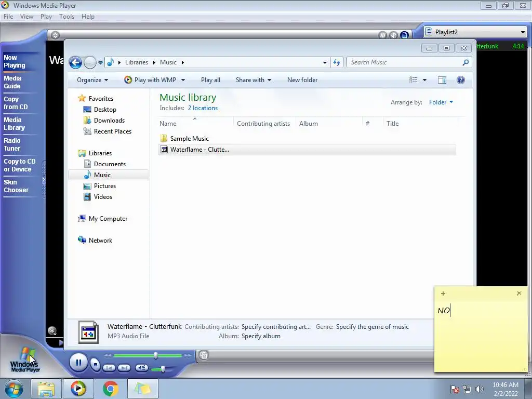Expand Play with WMP dropdown arrow
The width and height of the screenshot is (532, 399).
183,81
